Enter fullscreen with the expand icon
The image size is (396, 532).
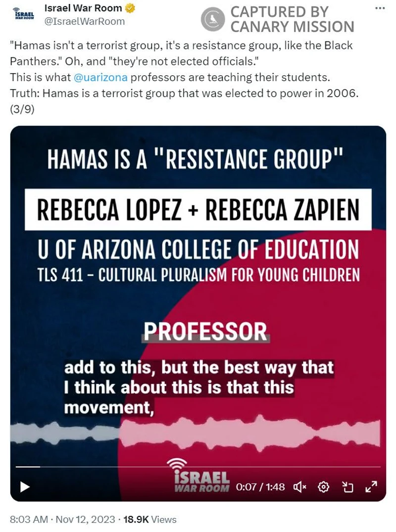click(372, 487)
